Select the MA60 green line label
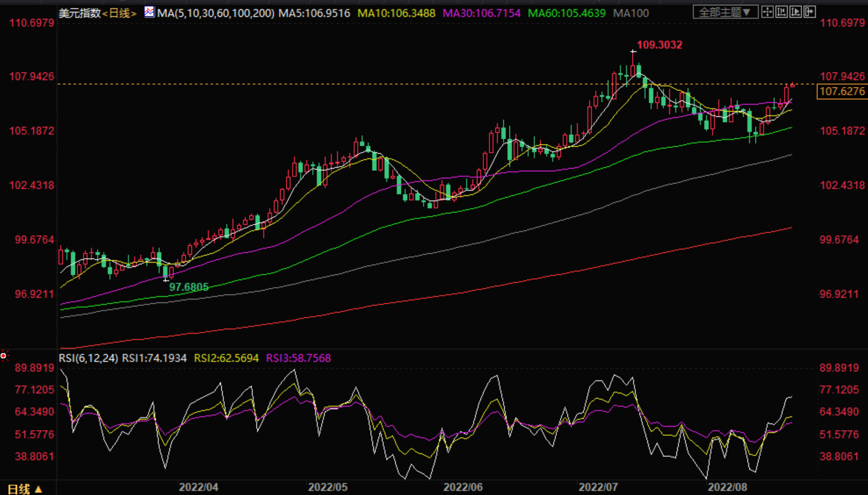 (566, 13)
